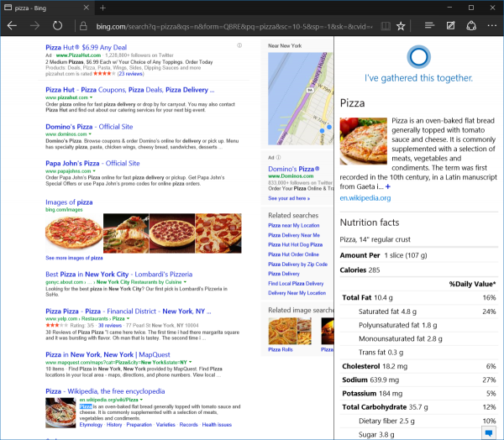
Task: Click the Make a Web Note icon
Action: coord(450,26)
